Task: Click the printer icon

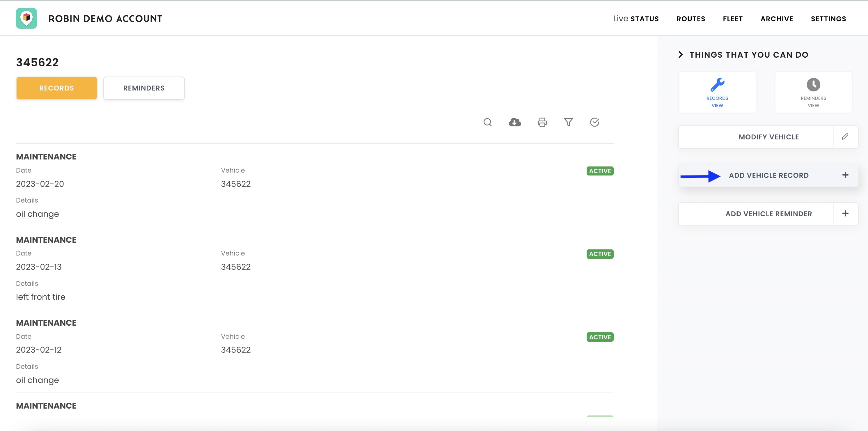Action: [x=542, y=122]
